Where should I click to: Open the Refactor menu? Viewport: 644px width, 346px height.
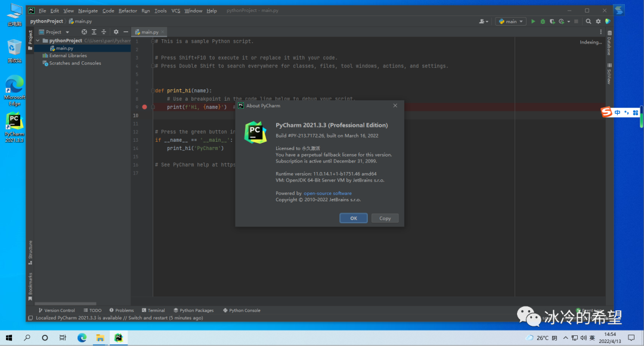pyautogui.click(x=128, y=11)
